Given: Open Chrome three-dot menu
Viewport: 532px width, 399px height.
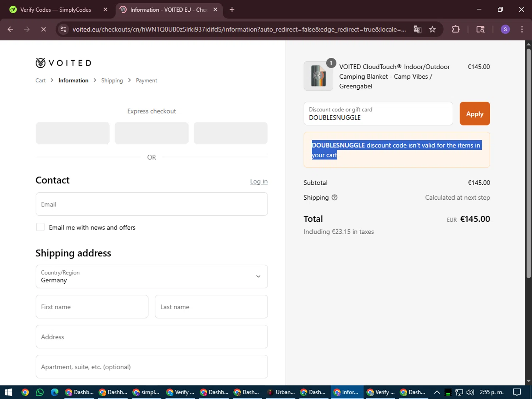Looking at the screenshot, I should coord(522,29).
